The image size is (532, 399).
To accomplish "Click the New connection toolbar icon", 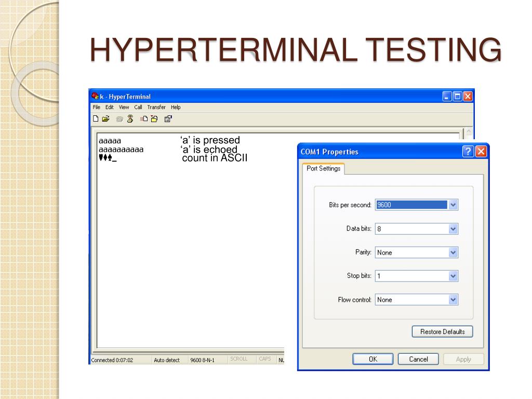I will 96,118.
